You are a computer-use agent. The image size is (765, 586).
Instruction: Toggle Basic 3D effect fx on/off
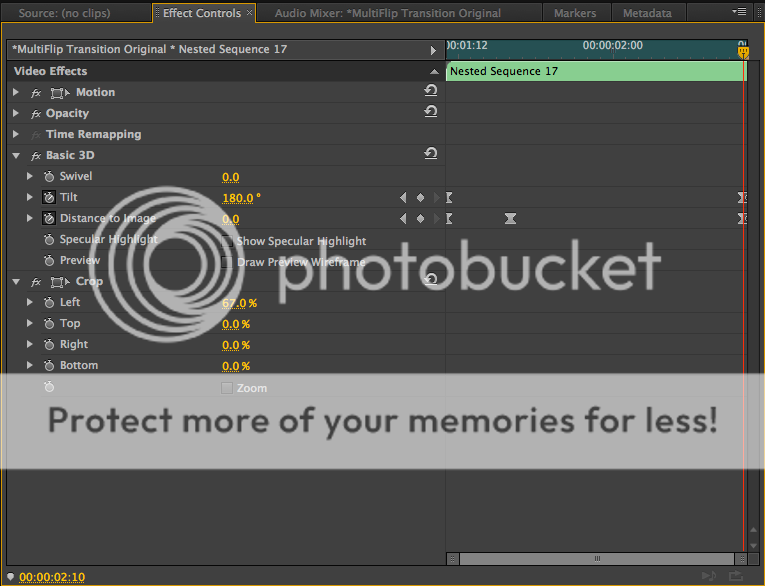36,156
